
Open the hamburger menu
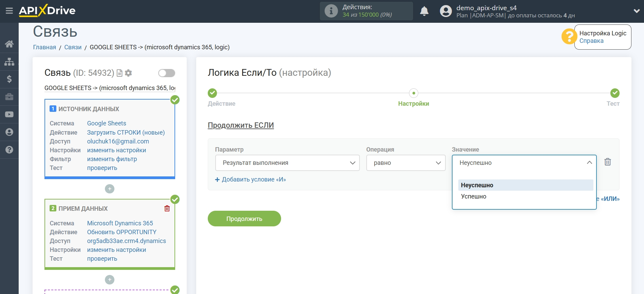point(9,11)
